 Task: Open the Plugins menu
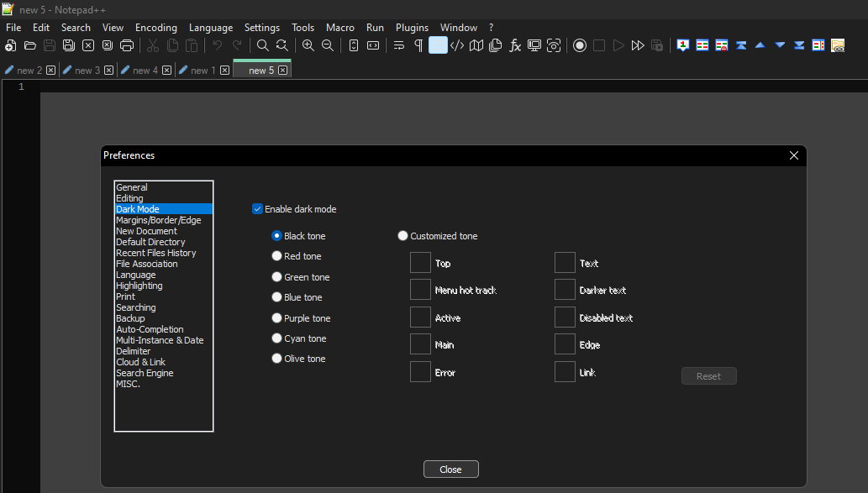[x=412, y=28]
